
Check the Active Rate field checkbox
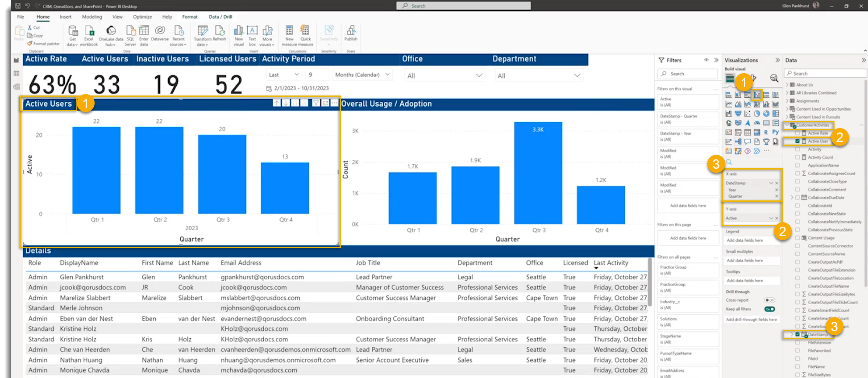tap(797, 133)
